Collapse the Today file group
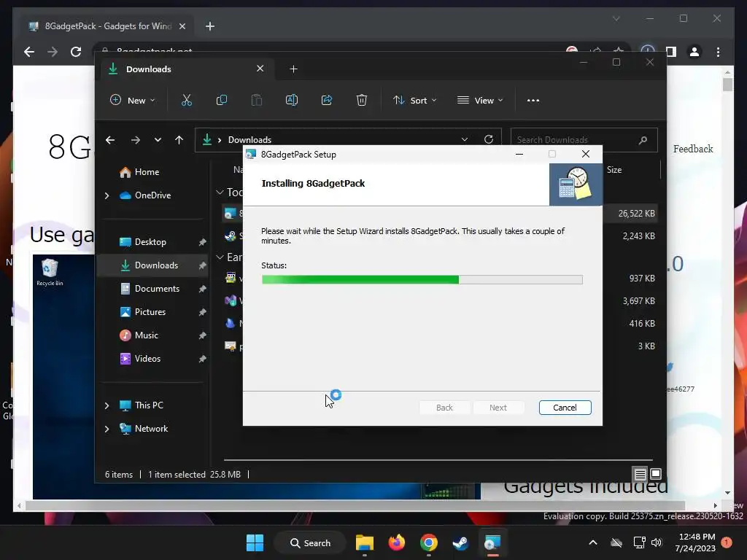 [x=220, y=192]
